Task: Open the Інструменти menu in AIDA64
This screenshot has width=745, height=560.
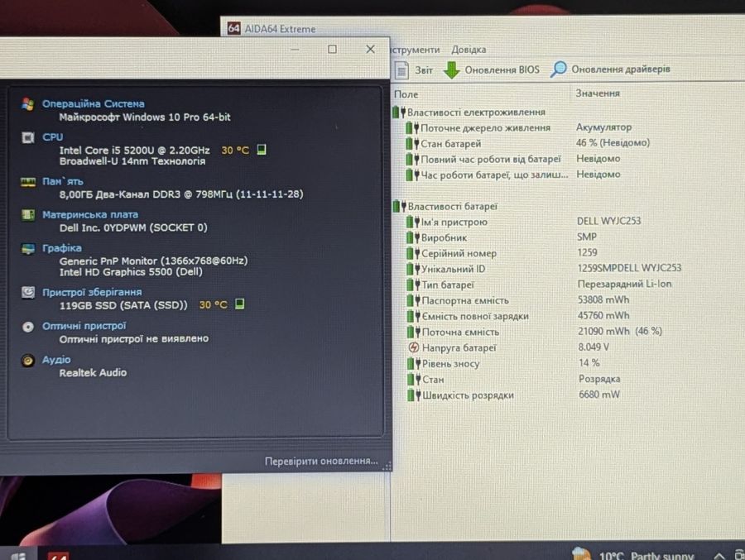Action: point(416,50)
